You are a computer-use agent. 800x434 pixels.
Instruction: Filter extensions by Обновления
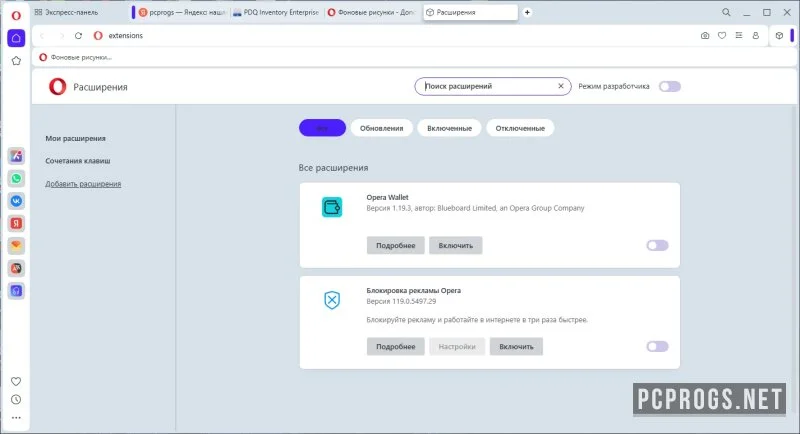coord(382,128)
